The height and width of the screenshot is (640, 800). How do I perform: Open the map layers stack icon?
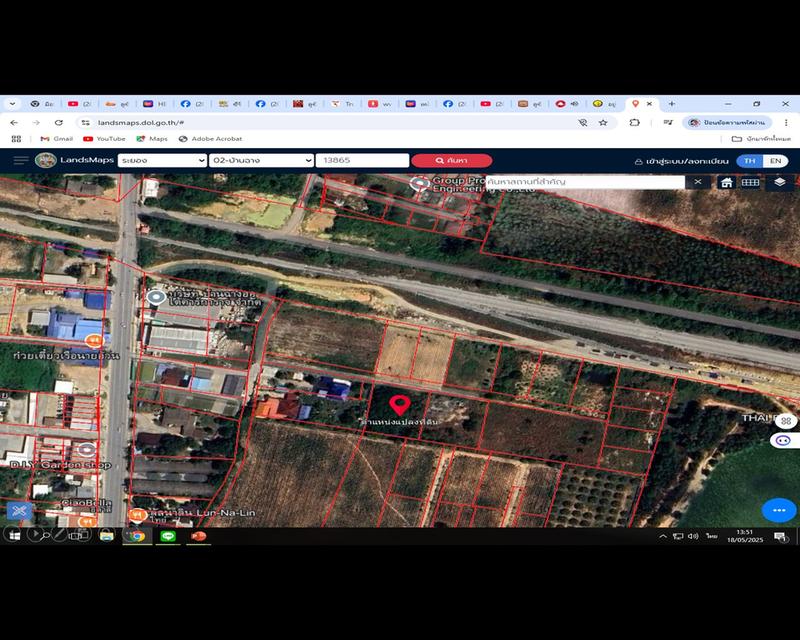point(779,182)
